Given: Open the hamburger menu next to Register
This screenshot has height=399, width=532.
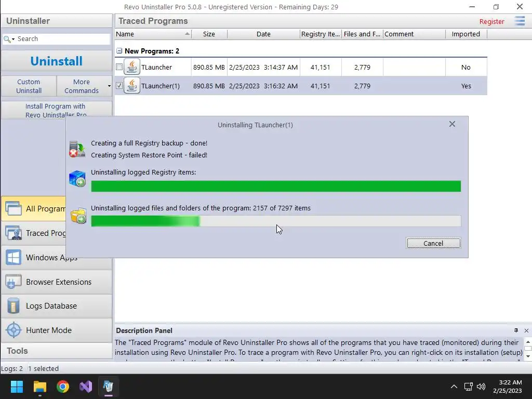Looking at the screenshot, I should pyautogui.click(x=520, y=21).
